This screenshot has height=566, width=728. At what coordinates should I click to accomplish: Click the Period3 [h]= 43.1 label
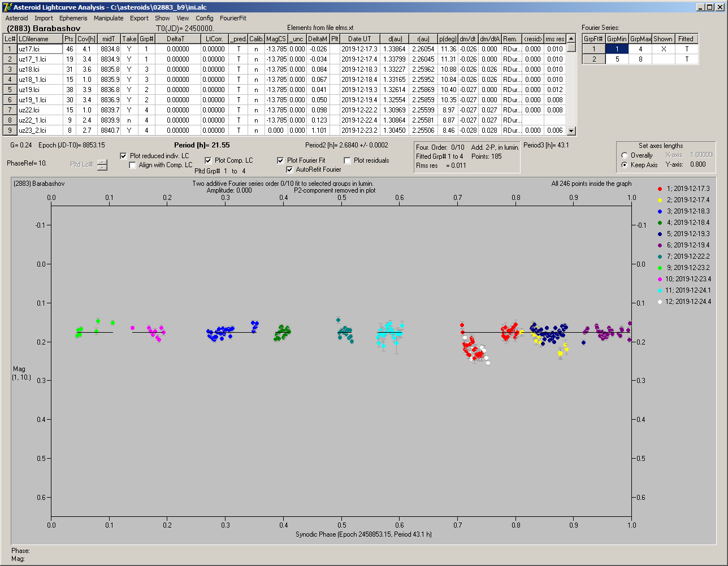[546, 145]
